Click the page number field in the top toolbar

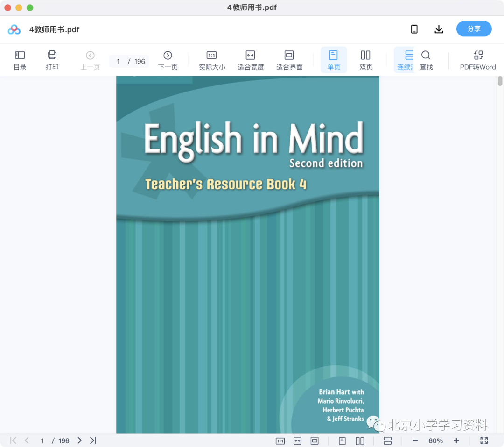pyautogui.click(x=118, y=62)
